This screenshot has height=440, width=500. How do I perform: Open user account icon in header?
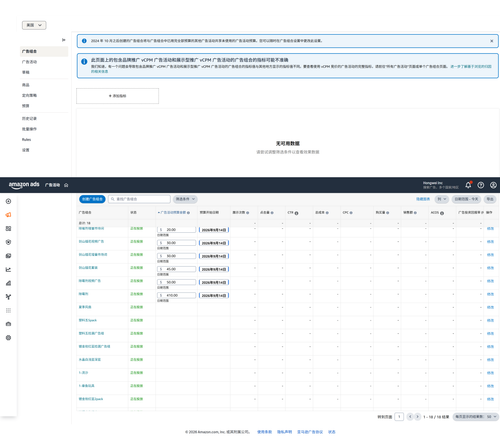coord(493,185)
